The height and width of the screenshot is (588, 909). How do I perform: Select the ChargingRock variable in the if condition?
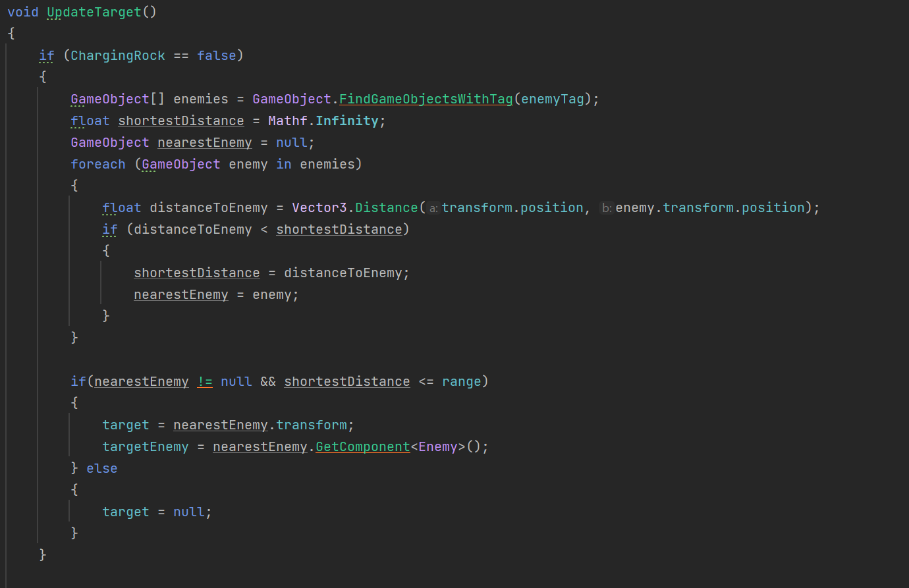[x=118, y=55]
